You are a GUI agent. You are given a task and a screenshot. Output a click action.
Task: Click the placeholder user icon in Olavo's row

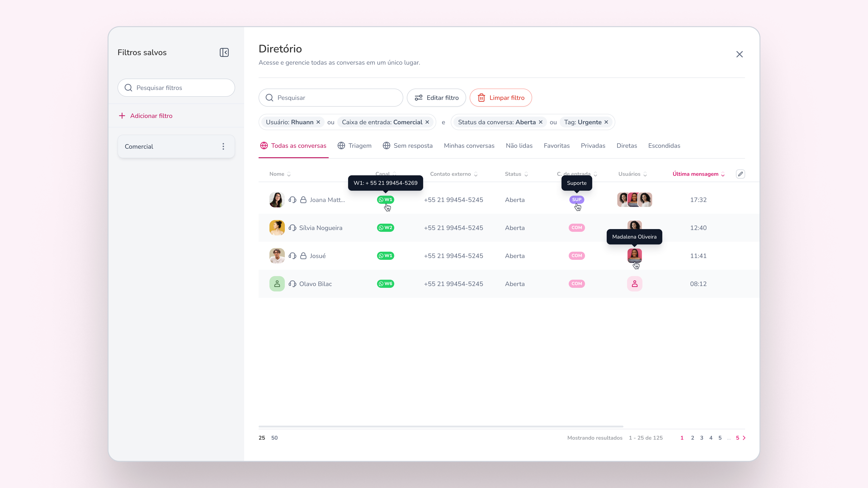tap(634, 284)
